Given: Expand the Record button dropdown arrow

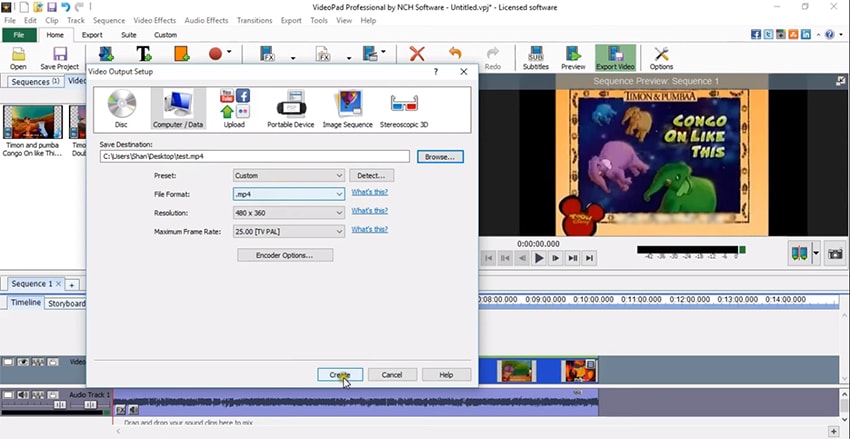Looking at the screenshot, I should click(229, 52).
